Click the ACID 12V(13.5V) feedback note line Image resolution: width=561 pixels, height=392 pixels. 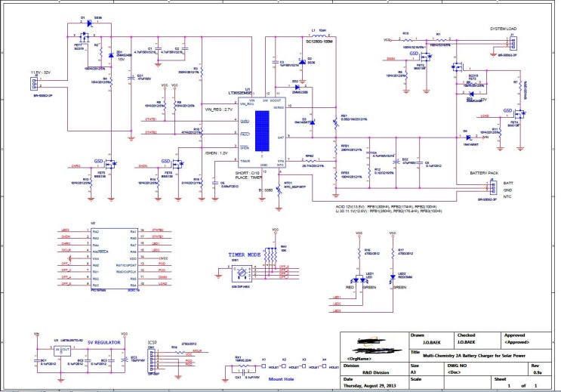(x=386, y=207)
